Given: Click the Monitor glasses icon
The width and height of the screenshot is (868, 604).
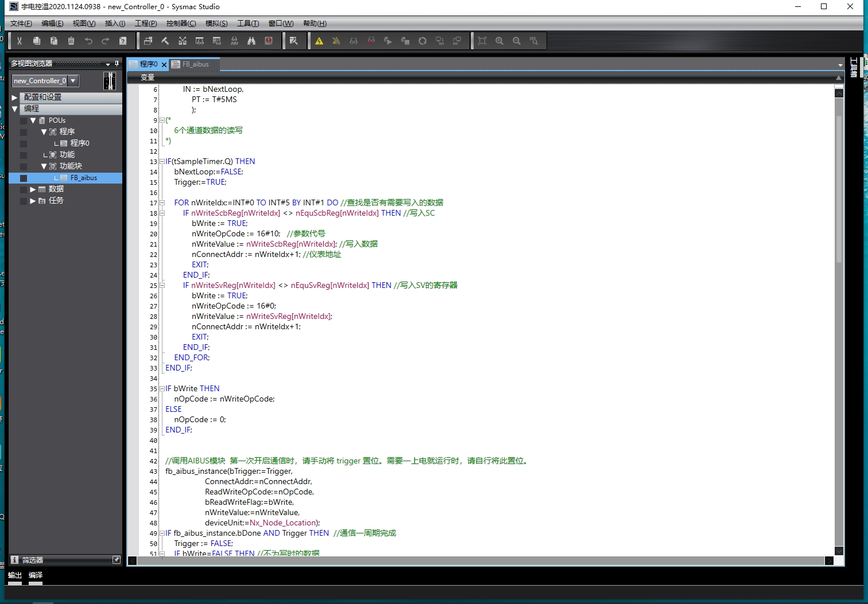Looking at the screenshot, I should pyautogui.click(x=354, y=41).
